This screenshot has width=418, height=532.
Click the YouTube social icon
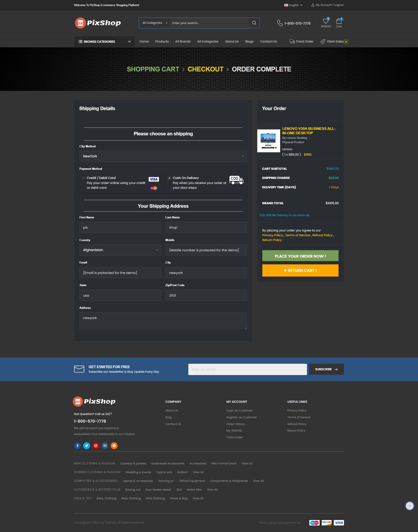pyautogui.click(x=105, y=445)
